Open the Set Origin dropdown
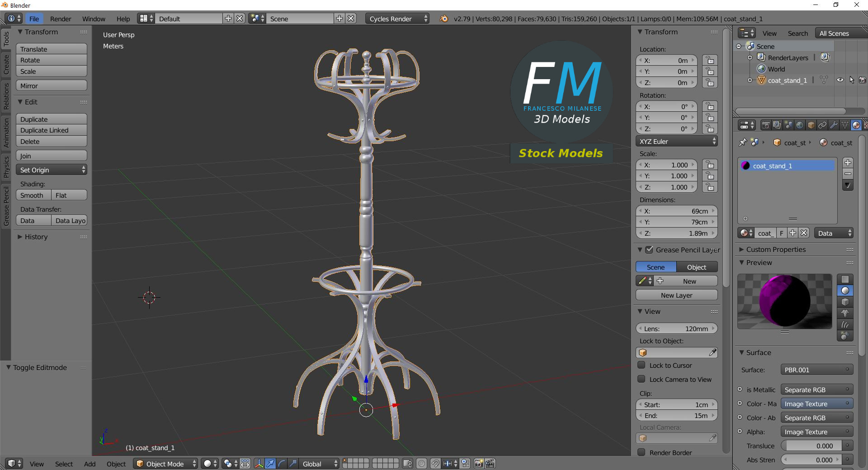This screenshot has height=470, width=868. click(x=52, y=170)
